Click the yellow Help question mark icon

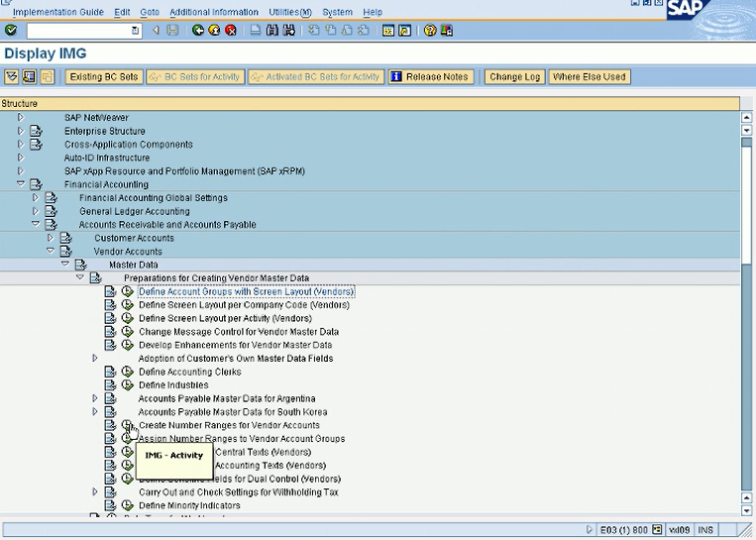point(430,31)
